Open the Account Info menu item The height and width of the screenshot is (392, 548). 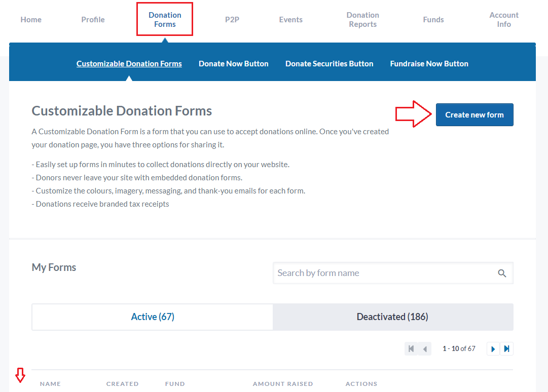[504, 20]
